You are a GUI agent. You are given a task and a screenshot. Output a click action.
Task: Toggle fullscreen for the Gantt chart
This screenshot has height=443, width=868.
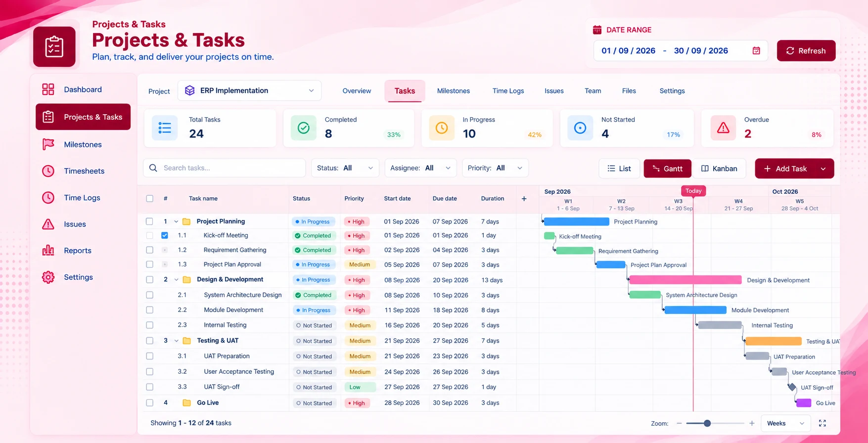822,423
